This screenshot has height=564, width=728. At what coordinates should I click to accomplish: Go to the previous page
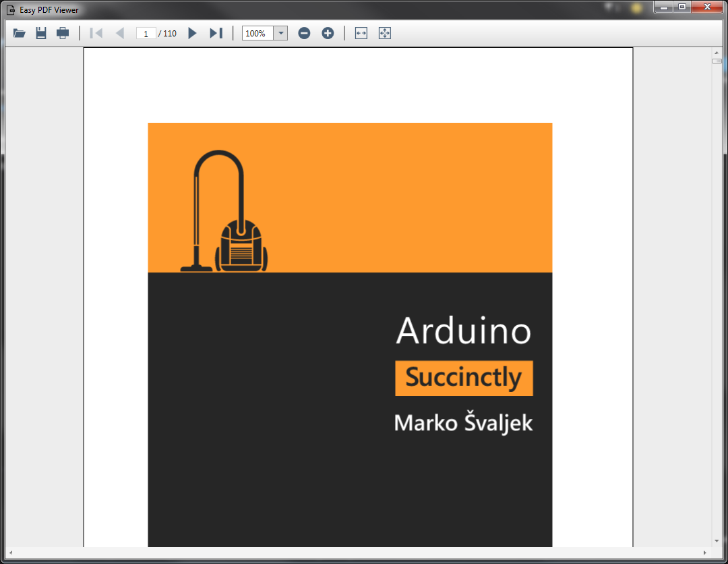(x=120, y=33)
